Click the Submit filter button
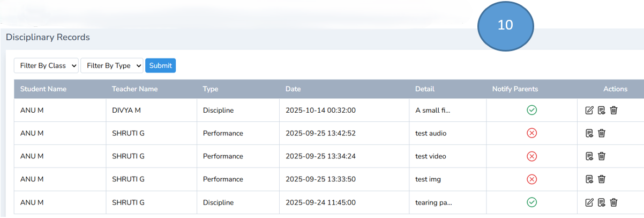 pos(160,66)
